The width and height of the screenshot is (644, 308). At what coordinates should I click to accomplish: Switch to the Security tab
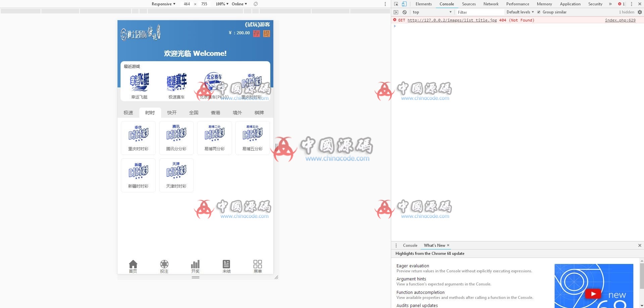[x=595, y=4]
